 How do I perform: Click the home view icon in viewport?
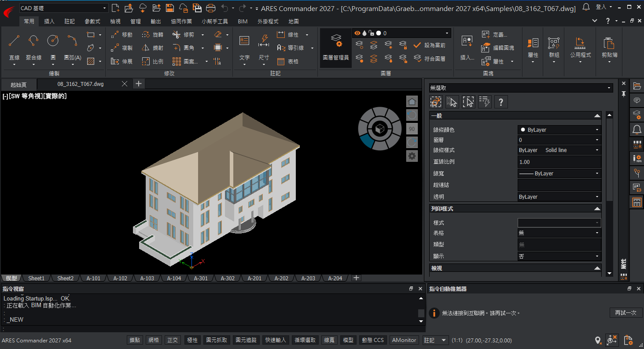pos(412,102)
